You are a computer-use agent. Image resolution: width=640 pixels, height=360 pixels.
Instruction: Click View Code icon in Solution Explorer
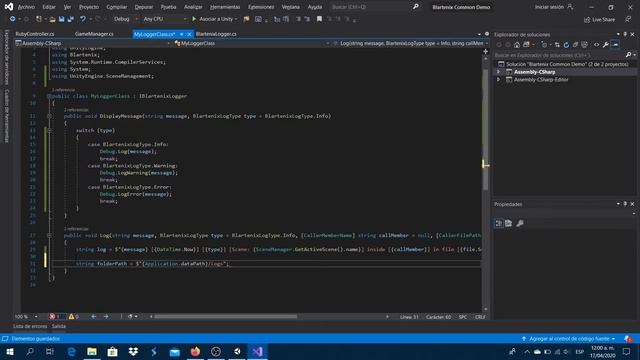[596, 45]
